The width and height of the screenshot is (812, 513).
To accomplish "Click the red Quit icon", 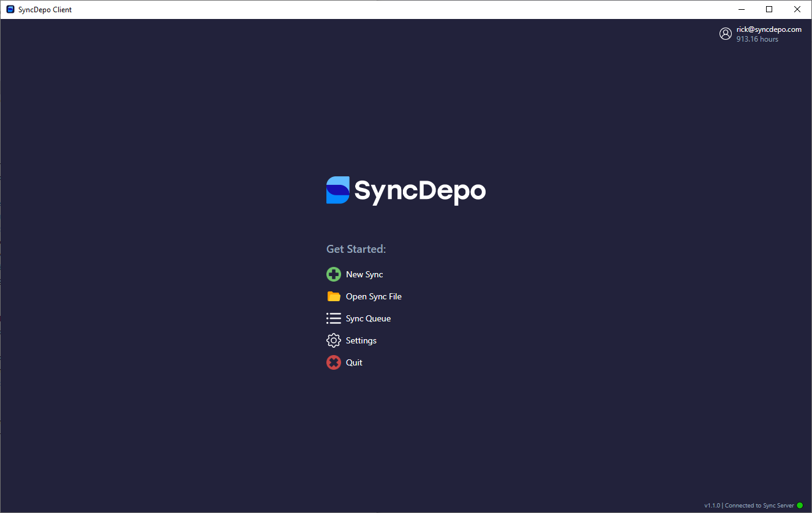I will pyautogui.click(x=334, y=362).
